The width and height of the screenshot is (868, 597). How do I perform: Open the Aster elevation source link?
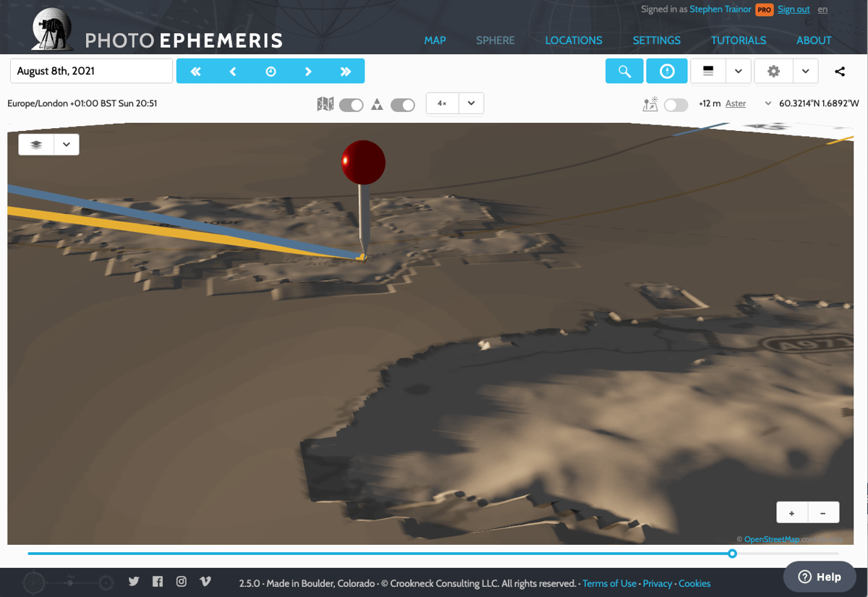click(x=736, y=103)
